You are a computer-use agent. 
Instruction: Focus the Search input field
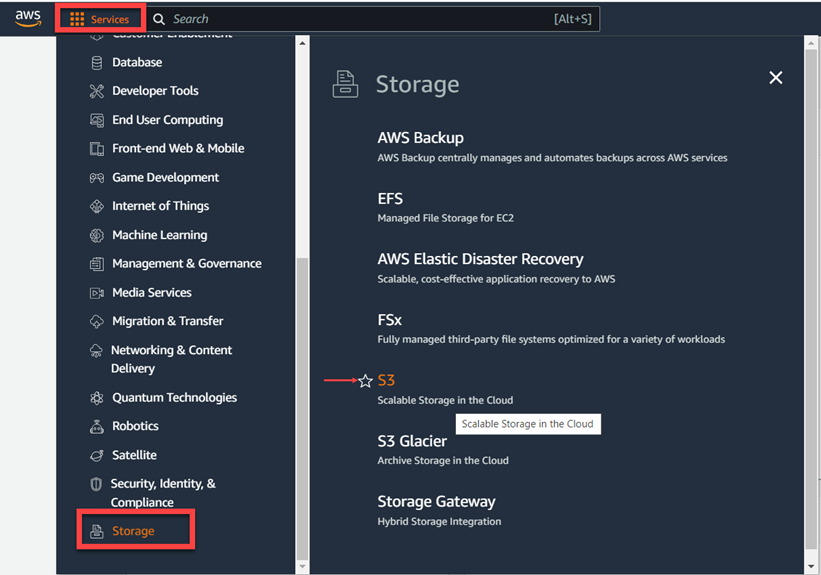pos(373,19)
